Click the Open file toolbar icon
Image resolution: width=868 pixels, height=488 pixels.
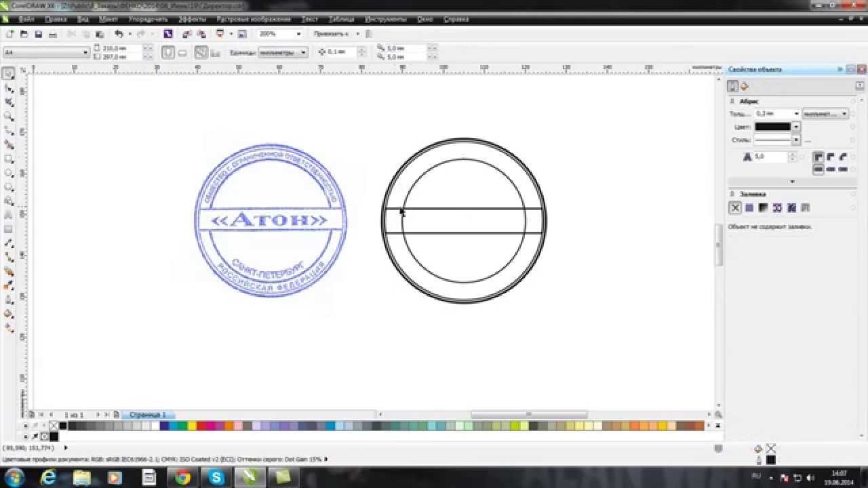pos(24,34)
